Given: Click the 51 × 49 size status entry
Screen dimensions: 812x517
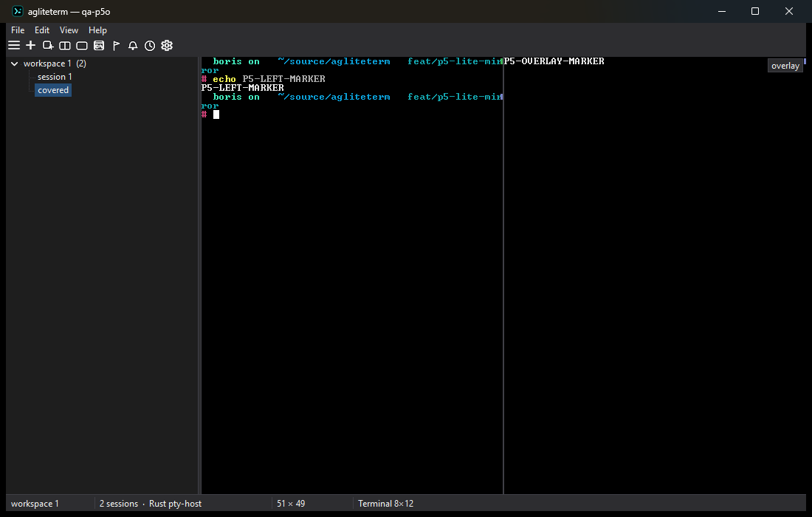Looking at the screenshot, I should coord(291,504).
